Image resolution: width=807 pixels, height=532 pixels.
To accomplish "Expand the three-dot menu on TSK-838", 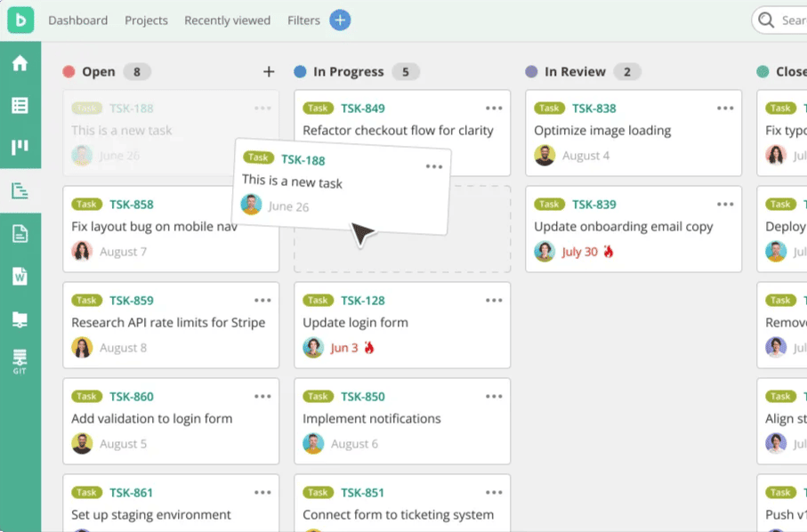I will pos(725,109).
